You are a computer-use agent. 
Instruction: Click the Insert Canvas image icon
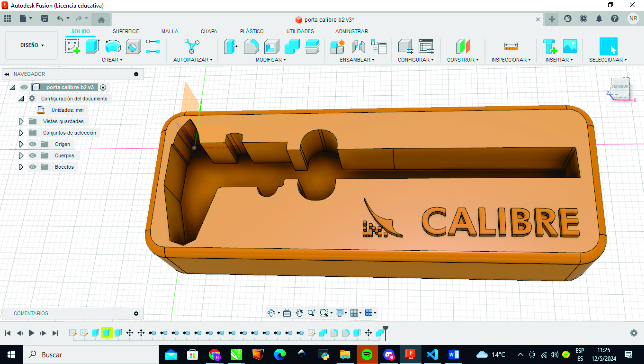pyautogui.click(x=570, y=46)
